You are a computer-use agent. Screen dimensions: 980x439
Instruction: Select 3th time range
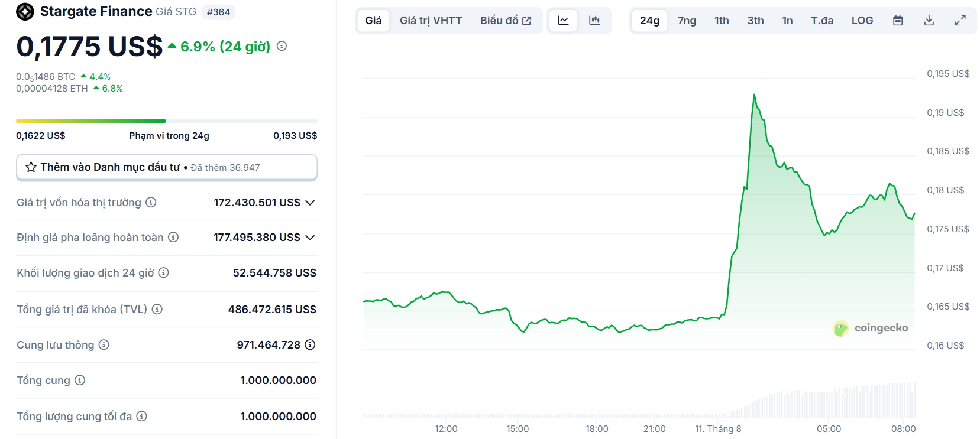coord(755,21)
